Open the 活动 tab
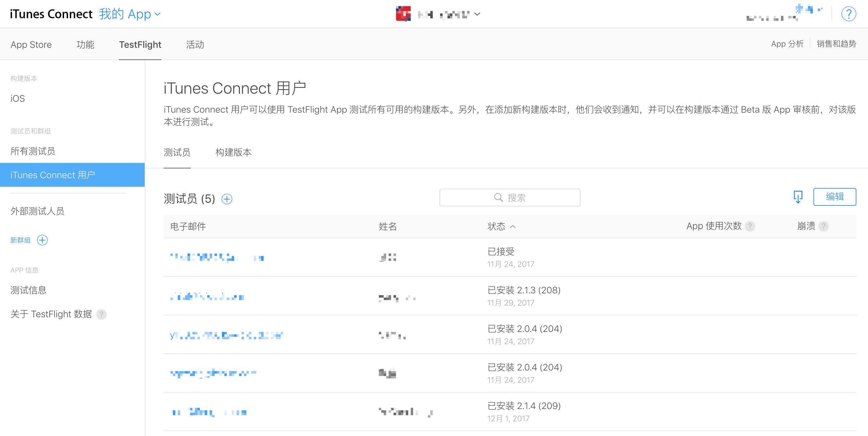The image size is (868, 436). pos(195,44)
